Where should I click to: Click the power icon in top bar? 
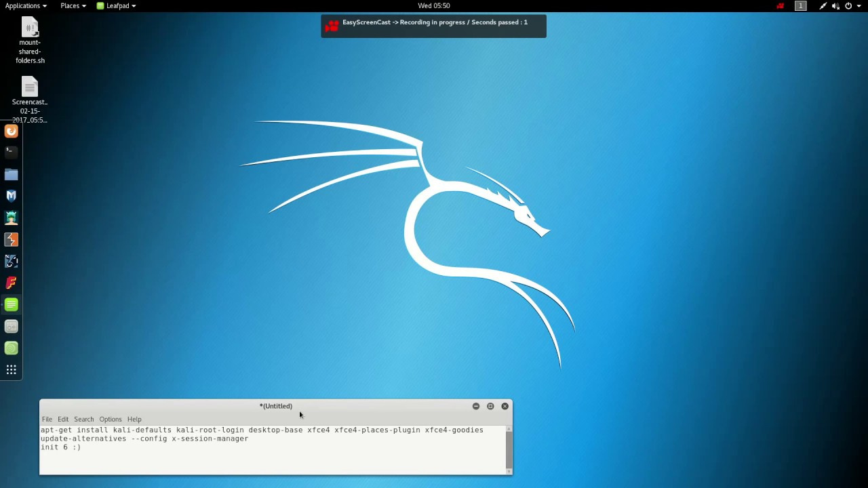[848, 5]
